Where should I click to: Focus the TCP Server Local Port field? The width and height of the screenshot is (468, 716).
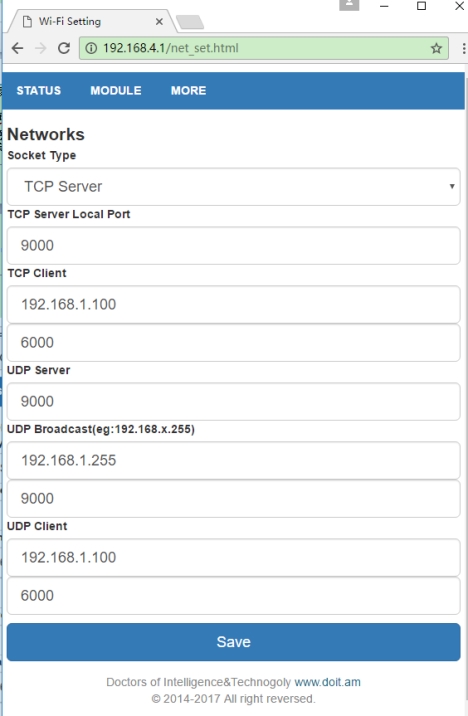233,246
